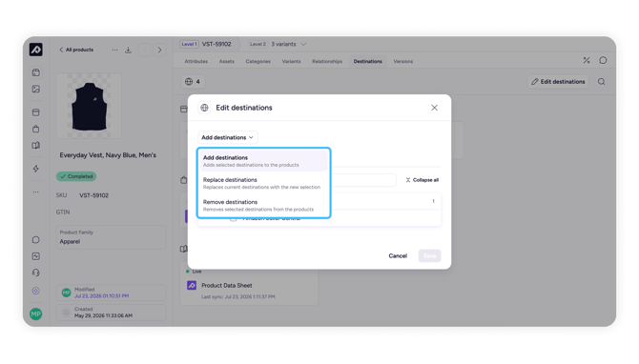Viewport: 639px width, 364px height.
Task: Click the Product Family Apparel field
Action: click(111, 237)
